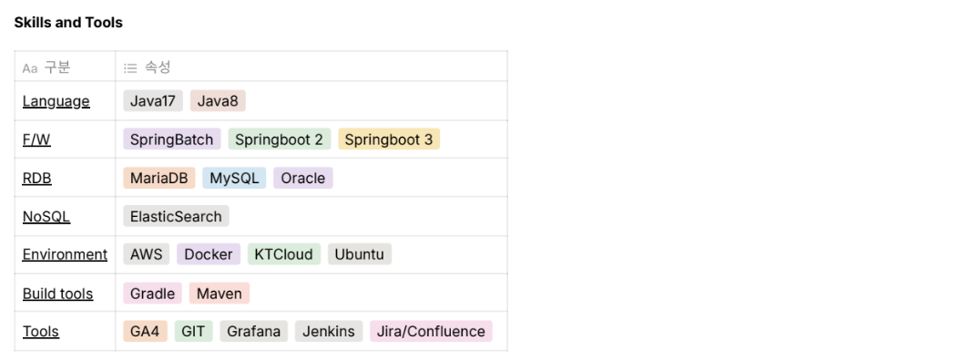Click the Jira/Confluence tag
Image resolution: width=980 pixels, height=361 pixels.
(x=431, y=332)
